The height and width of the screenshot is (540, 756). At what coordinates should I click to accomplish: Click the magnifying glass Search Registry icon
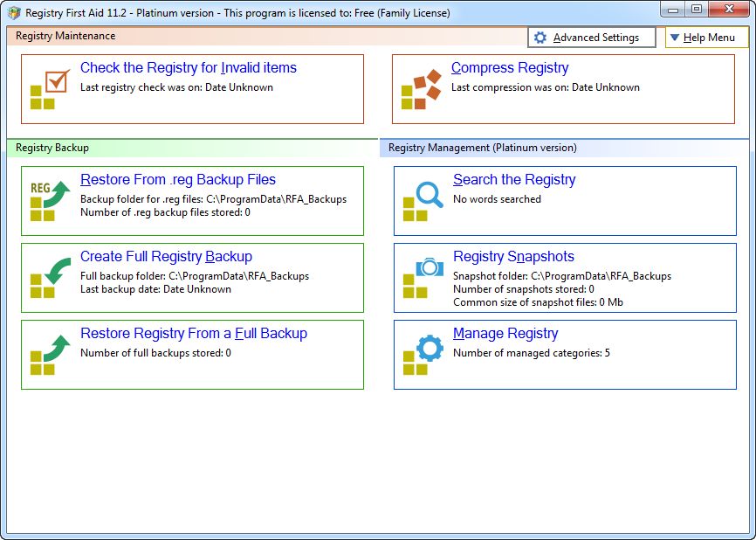tap(423, 201)
